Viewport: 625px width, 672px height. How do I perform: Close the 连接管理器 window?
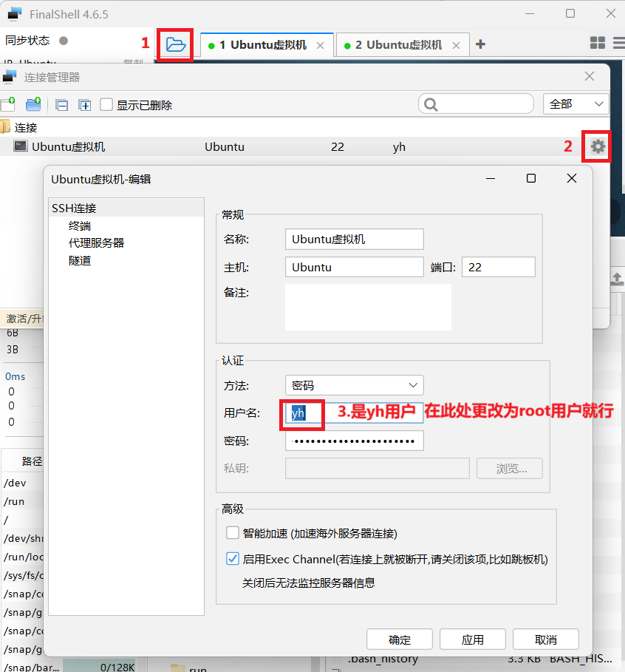coord(590,76)
